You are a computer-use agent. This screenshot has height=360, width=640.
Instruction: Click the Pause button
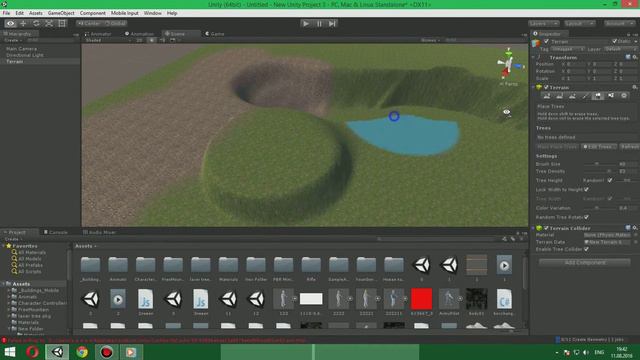point(319,24)
